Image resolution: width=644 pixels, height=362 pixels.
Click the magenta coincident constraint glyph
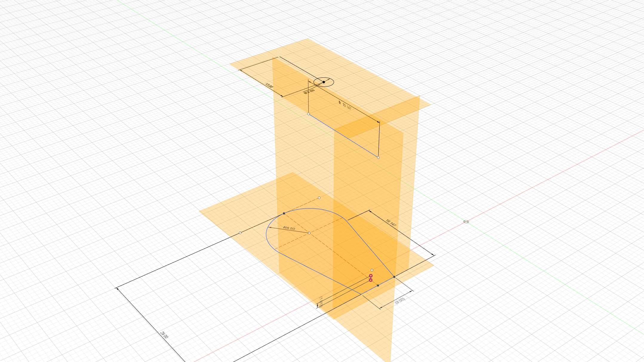[x=371, y=278]
